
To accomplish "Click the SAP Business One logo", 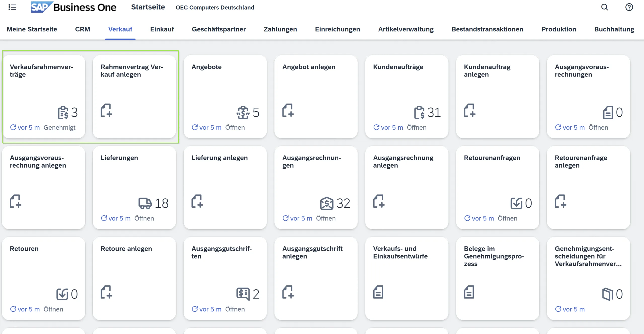I will click(73, 7).
